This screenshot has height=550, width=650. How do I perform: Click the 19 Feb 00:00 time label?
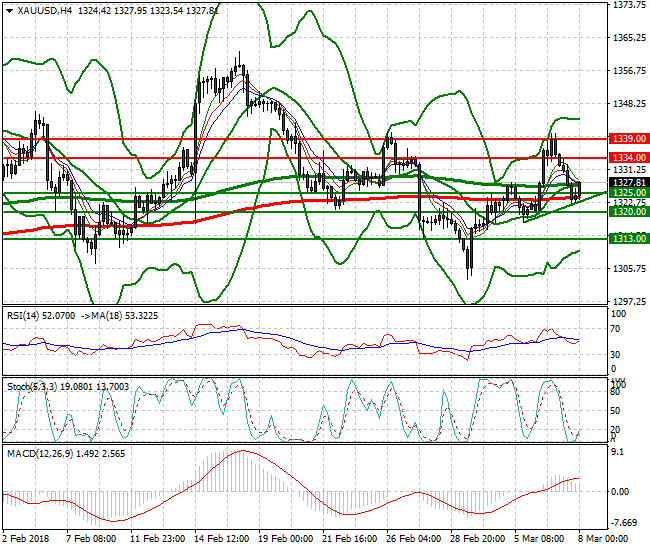coord(285,539)
